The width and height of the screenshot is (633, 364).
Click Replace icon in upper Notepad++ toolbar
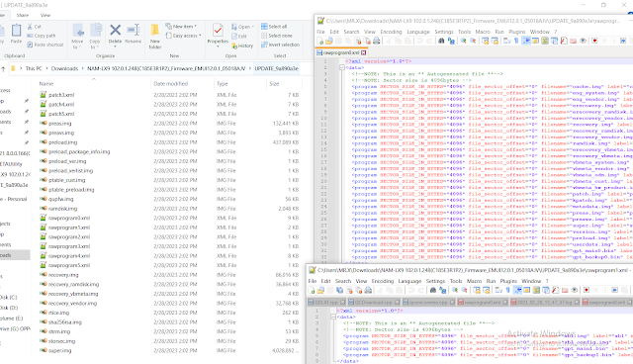[451, 41]
